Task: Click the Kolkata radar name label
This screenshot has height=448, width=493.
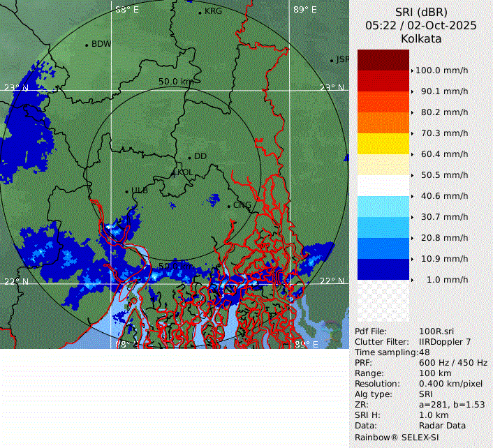Action: (421, 39)
